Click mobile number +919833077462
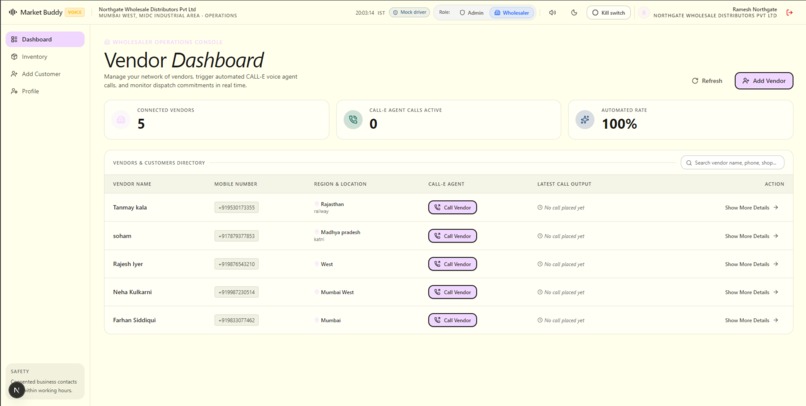The width and height of the screenshot is (806, 406). tap(236, 320)
